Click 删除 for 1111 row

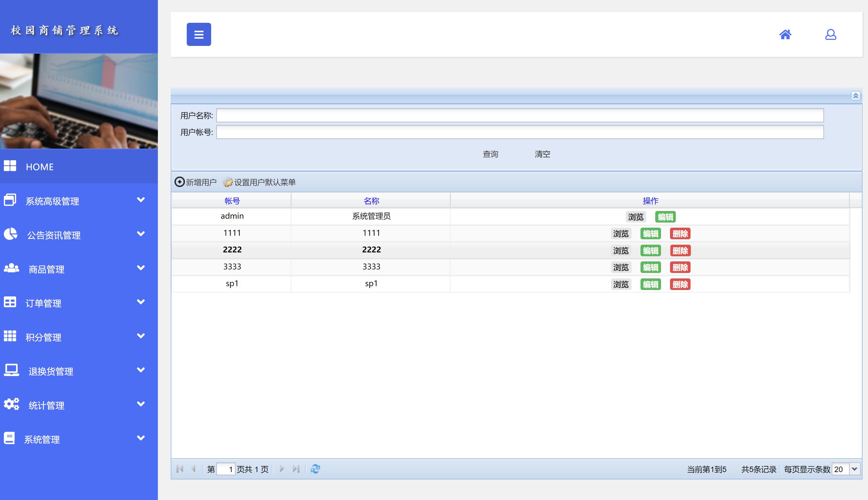[x=680, y=233]
